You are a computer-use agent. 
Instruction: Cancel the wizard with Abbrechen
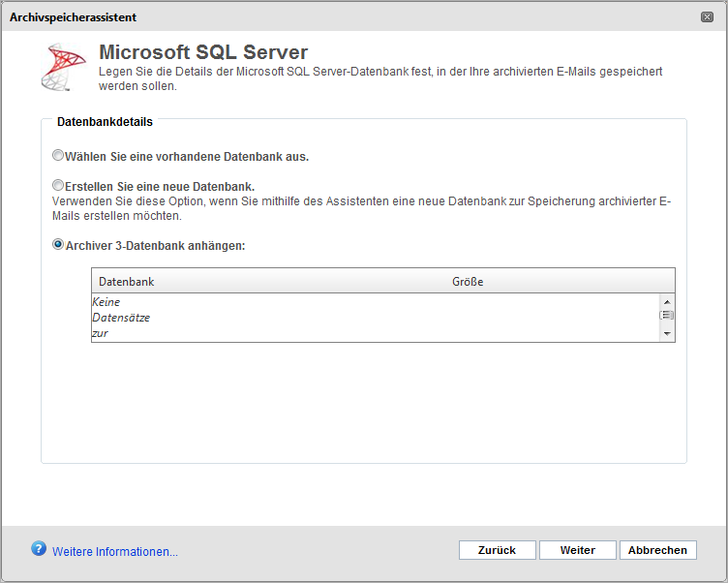coord(658,550)
